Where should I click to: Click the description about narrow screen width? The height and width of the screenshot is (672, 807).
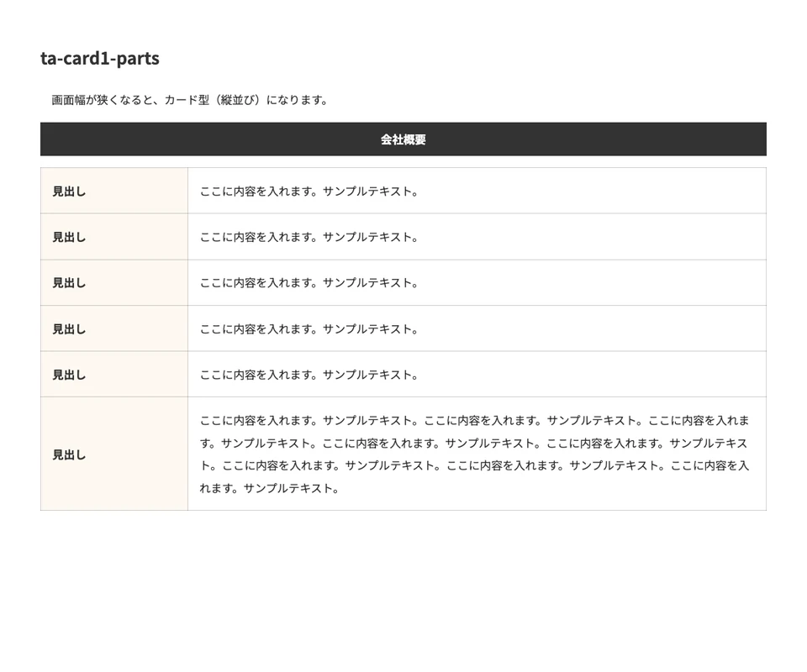(189, 100)
